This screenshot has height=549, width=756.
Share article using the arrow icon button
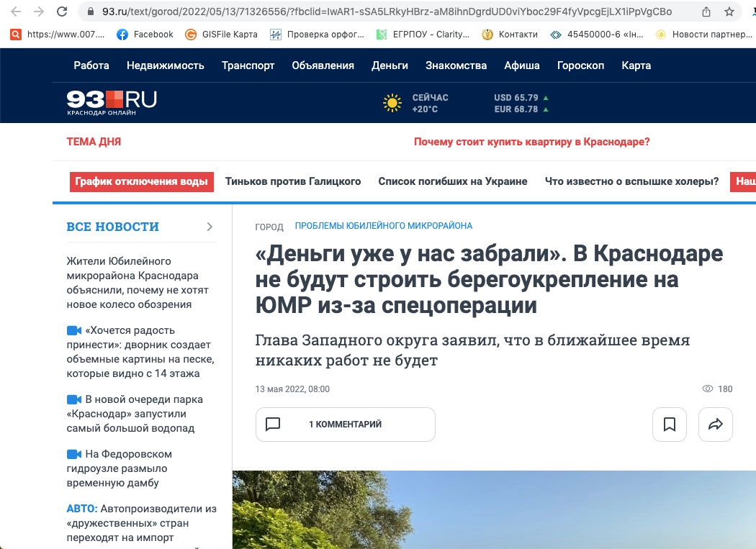pos(715,425)
